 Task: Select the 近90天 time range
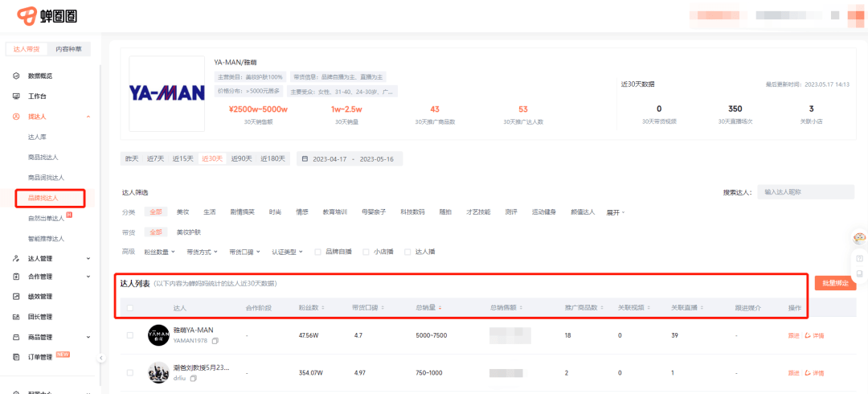click(242, 158)
